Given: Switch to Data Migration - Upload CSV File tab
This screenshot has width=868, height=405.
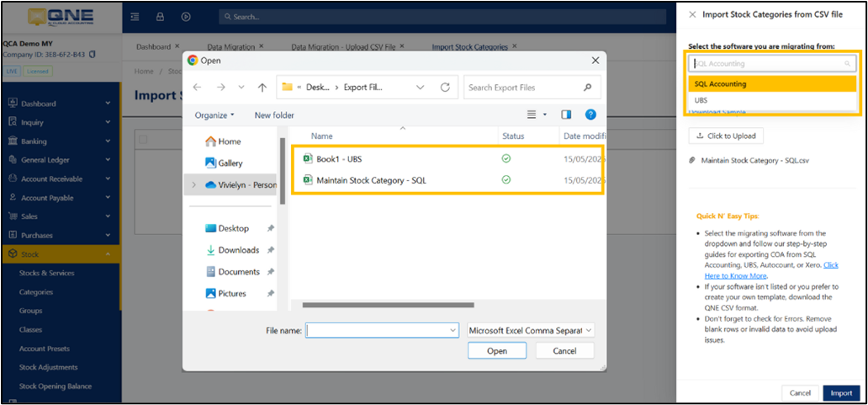Looking at the screenshot, I should [343, 47].
